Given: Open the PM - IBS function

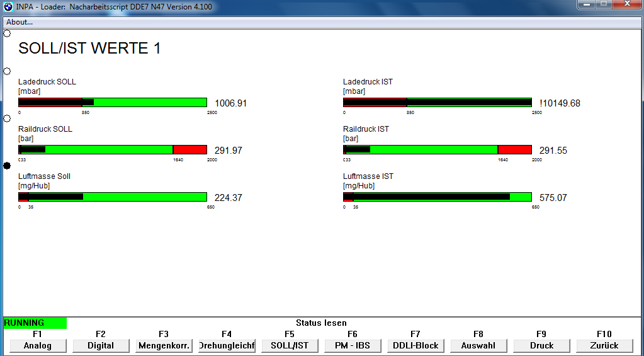Looking at the screenshot, I should click(x=353, y=345).
